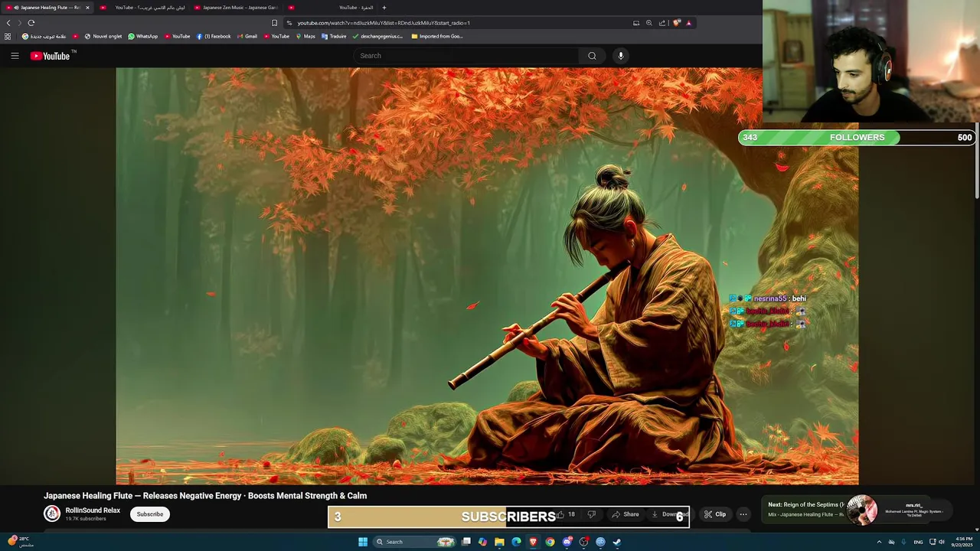This screenshot has width=980, height=551.
Task: Open Discord from taskbar
Action: (x=567, y=542)
